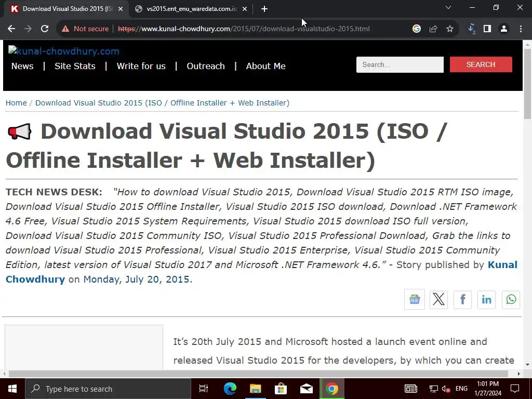Click the address bar URL

point(244,29)
